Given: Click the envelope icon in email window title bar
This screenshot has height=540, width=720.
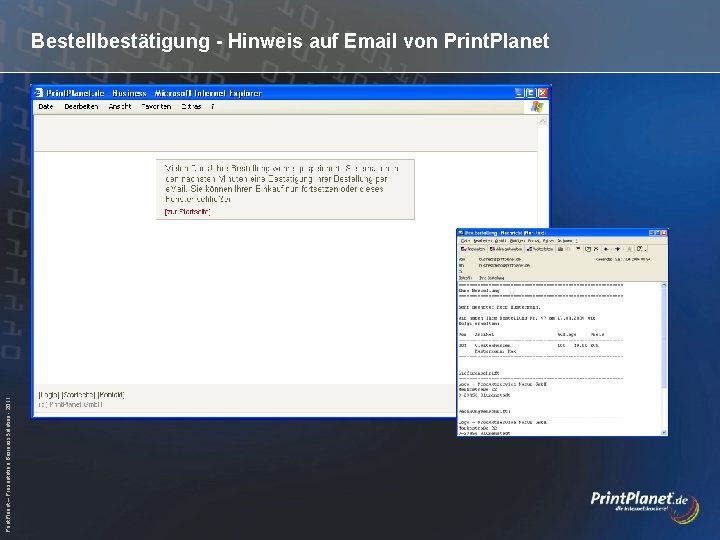Looking at the screenshot, I should click(x=461, y=233).
